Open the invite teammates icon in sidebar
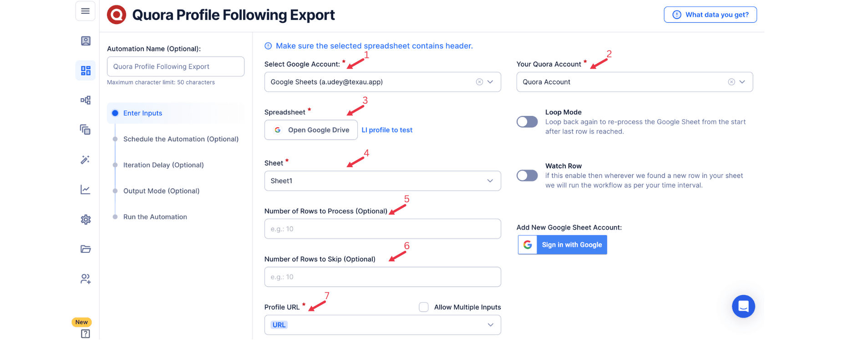Screen dimensions: 868x340 pos(85,279)
